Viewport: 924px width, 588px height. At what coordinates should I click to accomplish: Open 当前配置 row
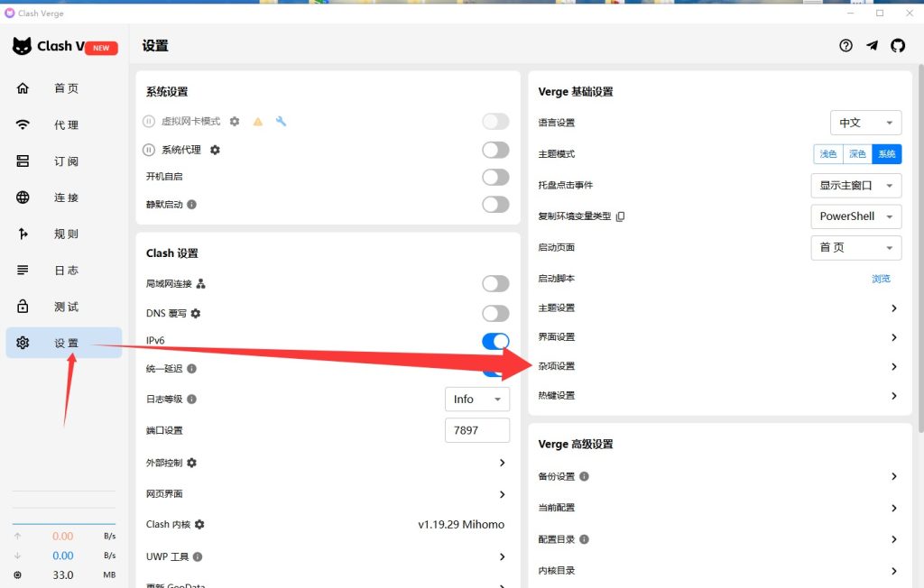(x=719, y=508)
